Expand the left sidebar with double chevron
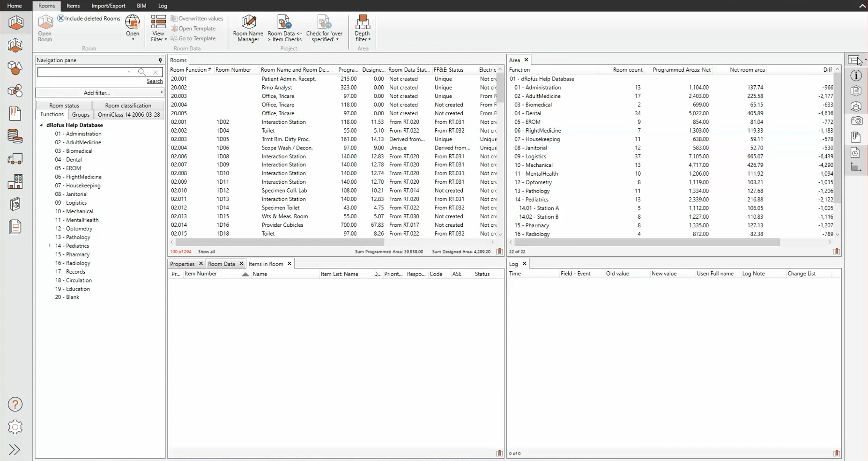The width and height of the screenshot is (868, 461). (x=15, y=450)
